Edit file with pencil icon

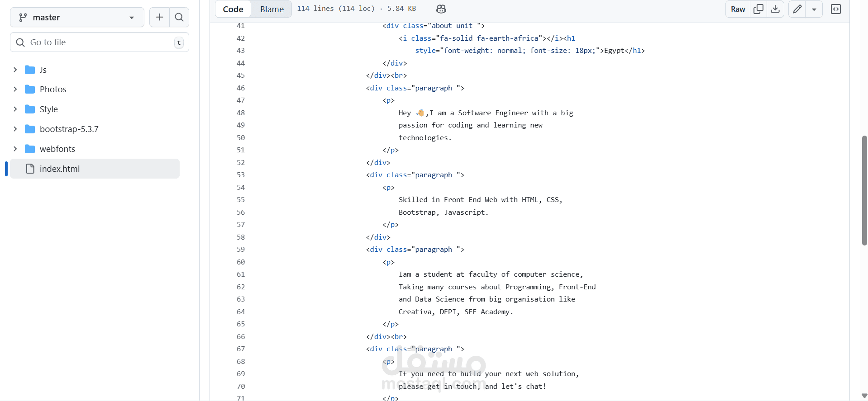pos(797,9)
